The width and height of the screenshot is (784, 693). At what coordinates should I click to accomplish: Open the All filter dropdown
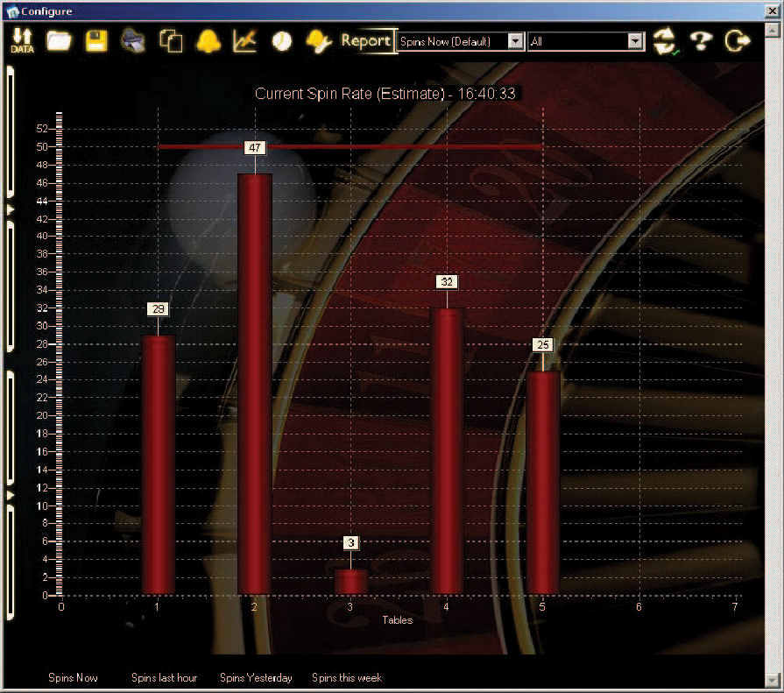tap(635, 41)
